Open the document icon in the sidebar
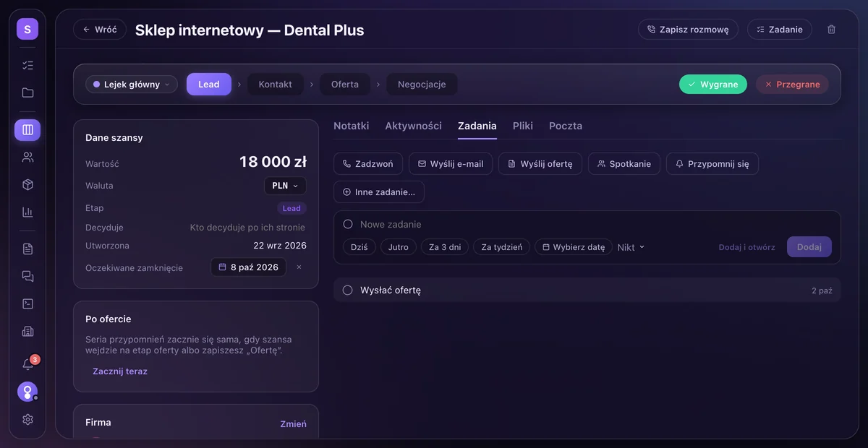This screenshot has height=448, width=868. (x=27, y=249)
